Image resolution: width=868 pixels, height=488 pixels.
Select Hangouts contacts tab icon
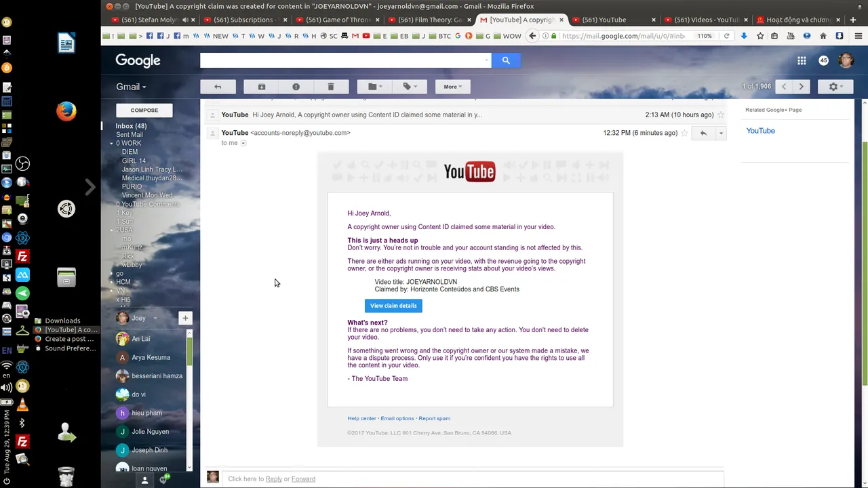144,480
